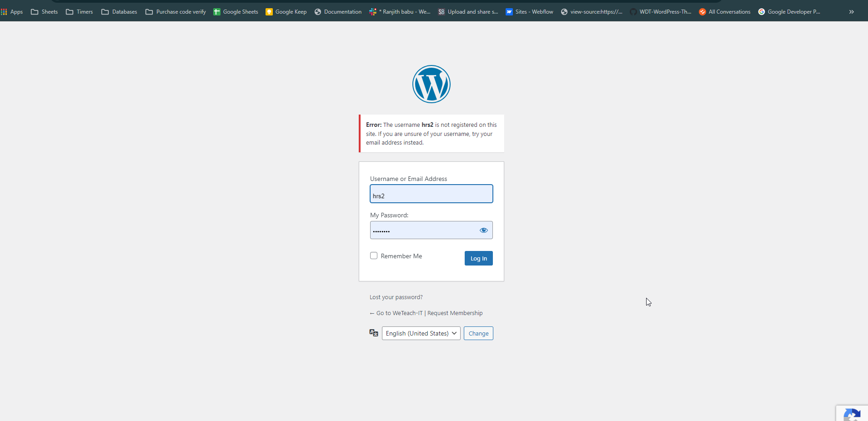Open the All Conversations bookmark
868x421 pixels.
(724, 12)
